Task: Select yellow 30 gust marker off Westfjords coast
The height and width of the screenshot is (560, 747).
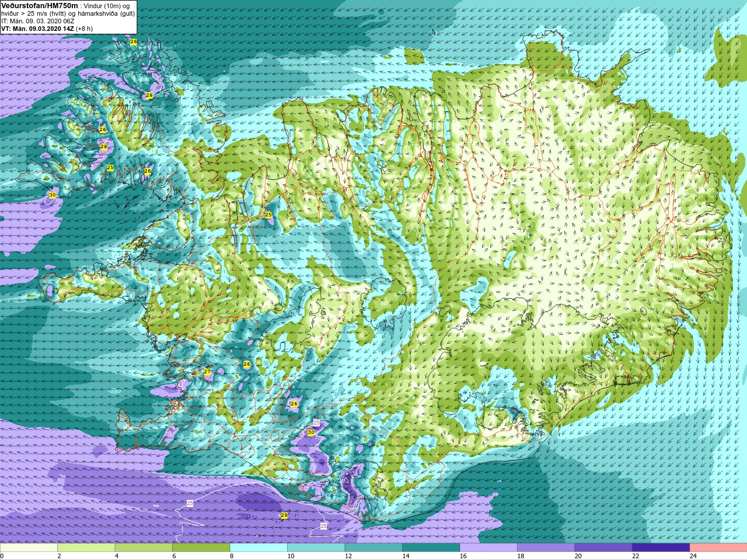Action: point(52,195)
